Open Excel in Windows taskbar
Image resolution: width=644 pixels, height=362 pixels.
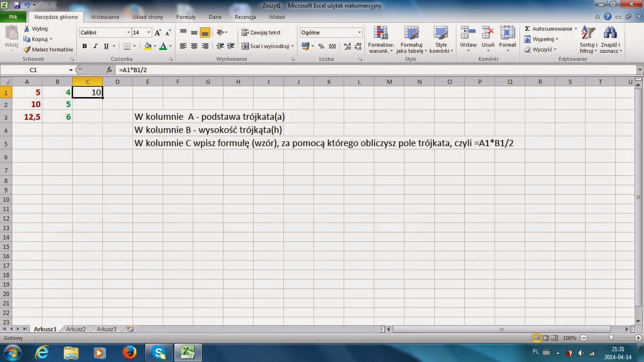[x=188, y=352]
